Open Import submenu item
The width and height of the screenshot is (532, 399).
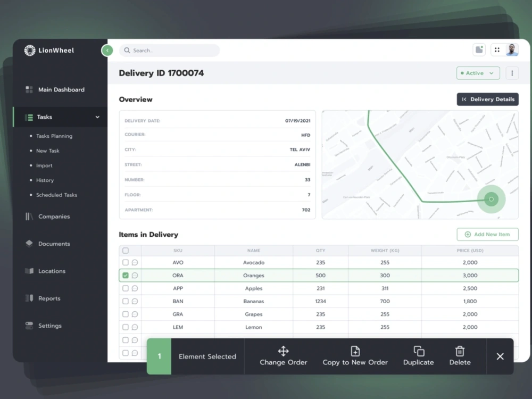[44, 165]
